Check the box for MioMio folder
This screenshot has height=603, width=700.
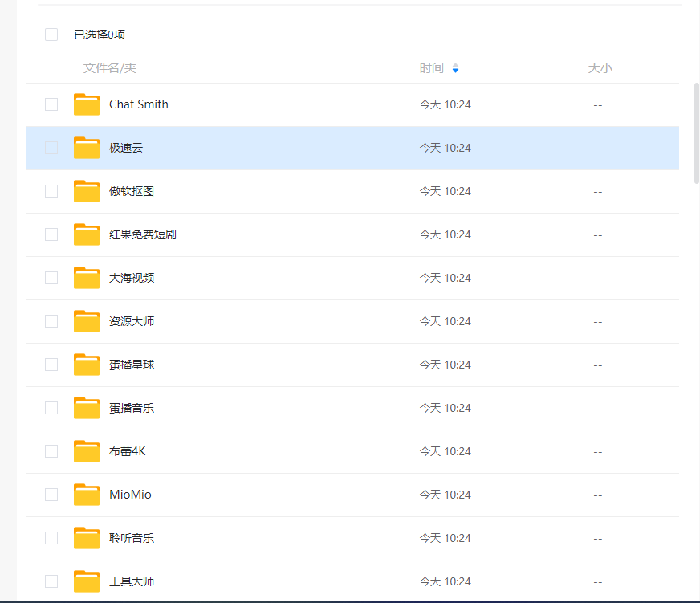click(x=51, y=495)
